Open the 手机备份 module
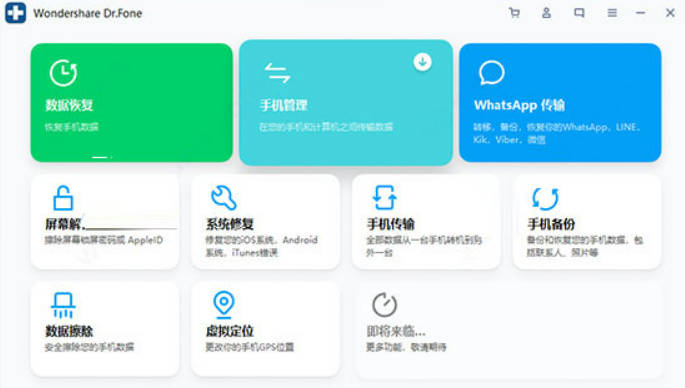685x388 pixels. (587, 222)
